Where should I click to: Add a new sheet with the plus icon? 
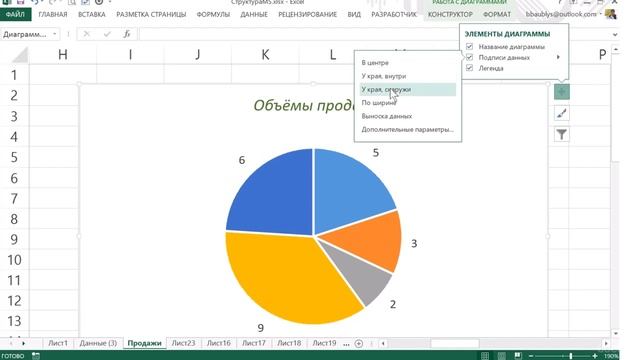point(359,344)
